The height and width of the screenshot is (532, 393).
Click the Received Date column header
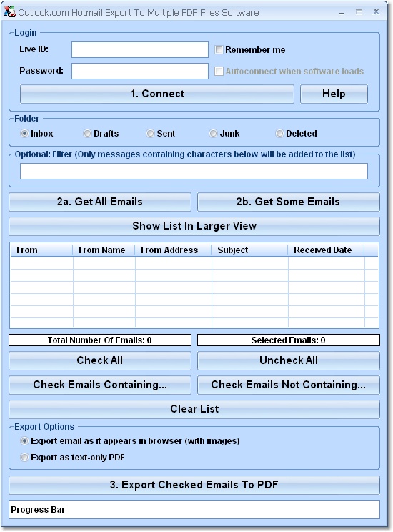326,250
